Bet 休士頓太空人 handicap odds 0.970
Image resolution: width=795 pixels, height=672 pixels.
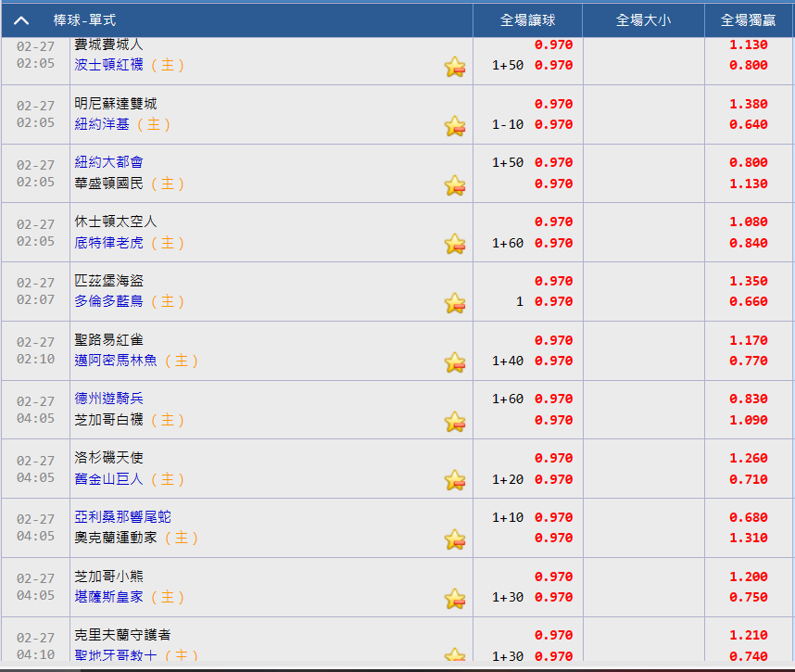click(x=554, y=222)
